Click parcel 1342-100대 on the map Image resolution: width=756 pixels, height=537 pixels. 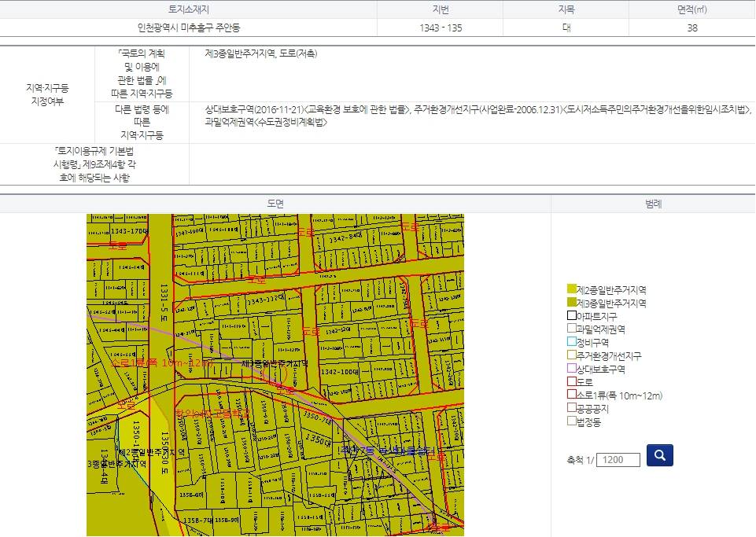(340, 372)
